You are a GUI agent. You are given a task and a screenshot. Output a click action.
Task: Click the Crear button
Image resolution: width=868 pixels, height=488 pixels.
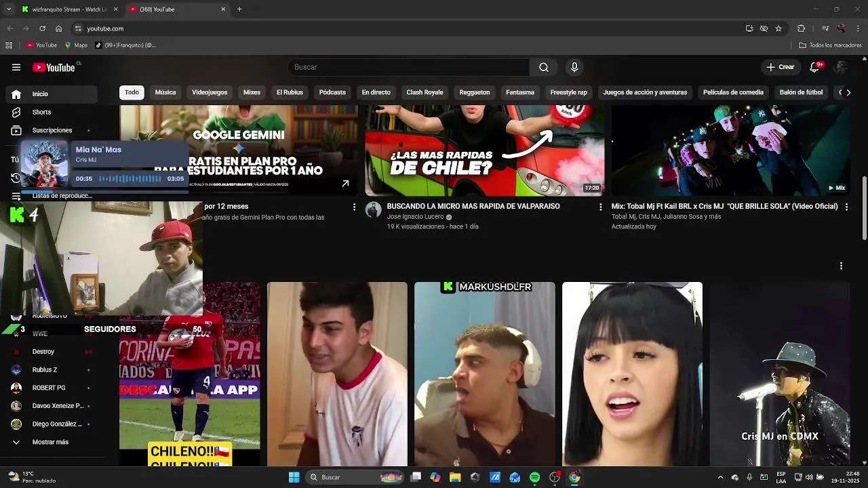click(780, 67)
